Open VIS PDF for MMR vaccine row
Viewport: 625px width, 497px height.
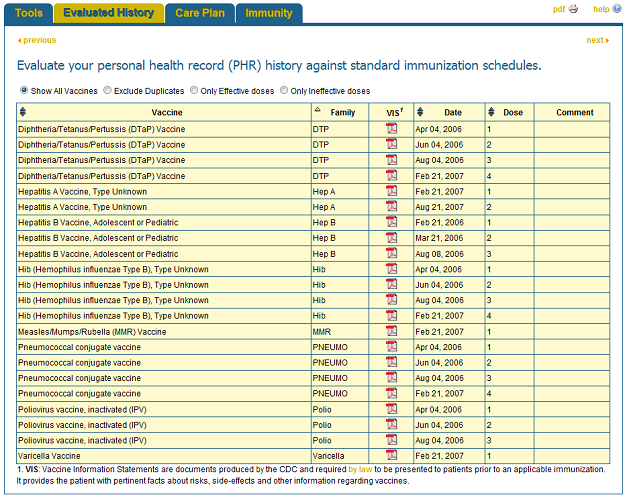[x=391, y=331]
